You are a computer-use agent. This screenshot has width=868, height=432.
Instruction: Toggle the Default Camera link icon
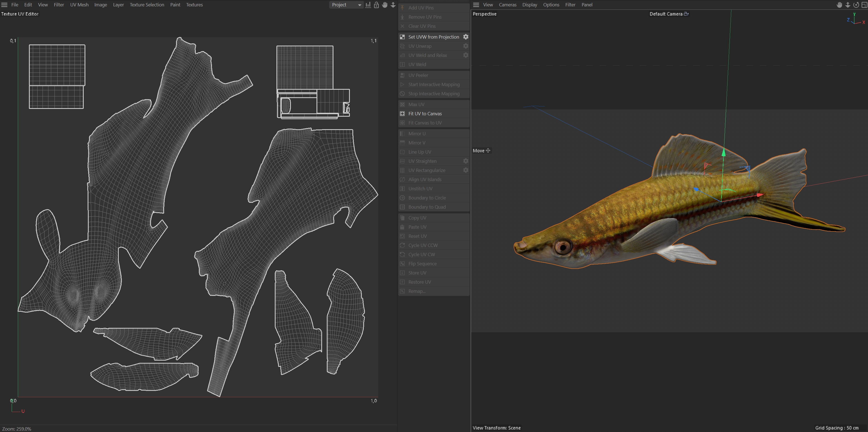(686, 14)
